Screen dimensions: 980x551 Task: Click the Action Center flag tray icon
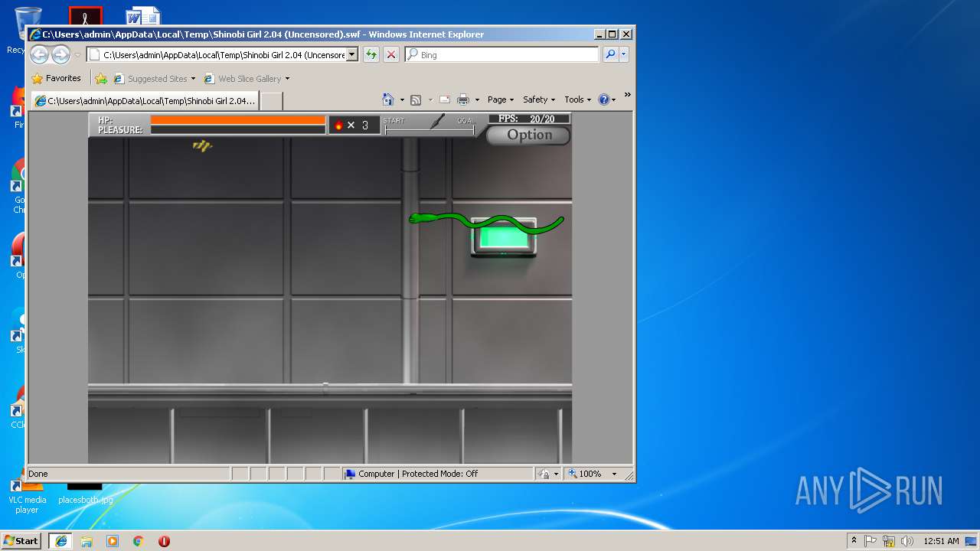pyautogui.click(x=871, y=540)
